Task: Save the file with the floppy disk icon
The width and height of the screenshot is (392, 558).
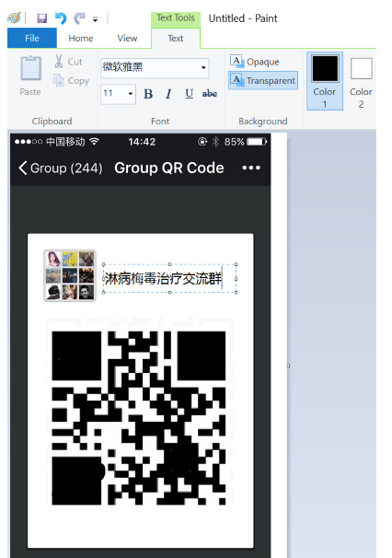Action: 42,18
